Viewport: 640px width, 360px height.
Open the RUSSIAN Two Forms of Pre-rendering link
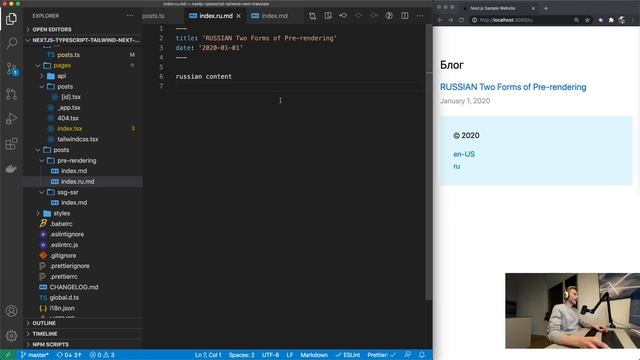point(513,87)
